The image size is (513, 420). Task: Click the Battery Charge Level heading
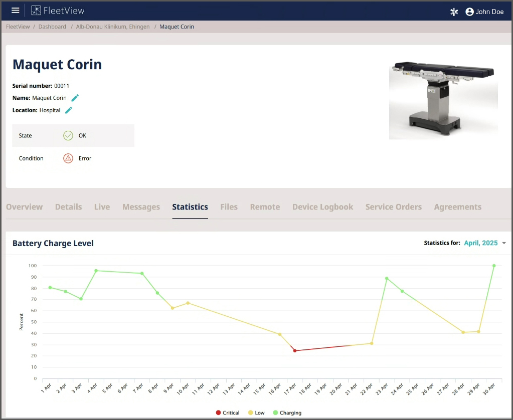(53, 244)
